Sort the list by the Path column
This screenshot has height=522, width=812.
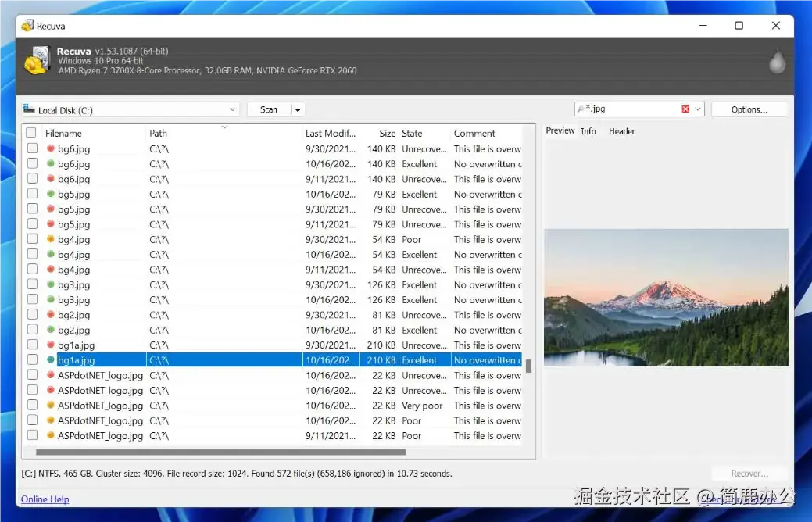pyautogui.click(x=224, y=133)
